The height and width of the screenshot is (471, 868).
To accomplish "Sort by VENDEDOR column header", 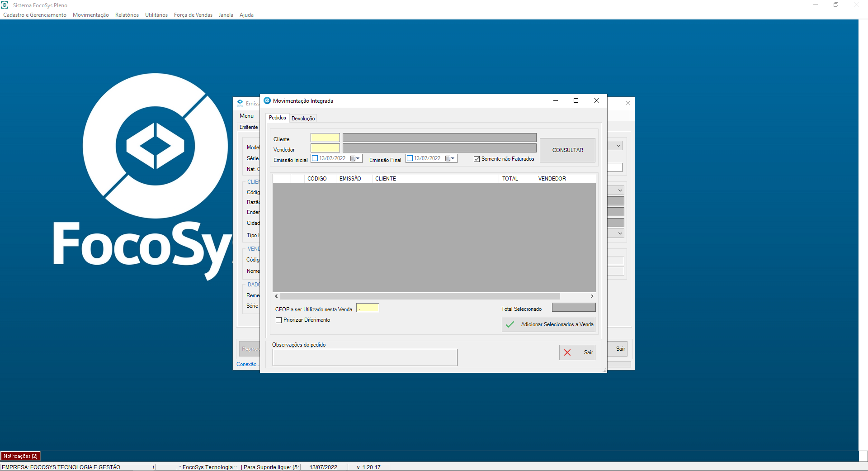I will [565, 179].
